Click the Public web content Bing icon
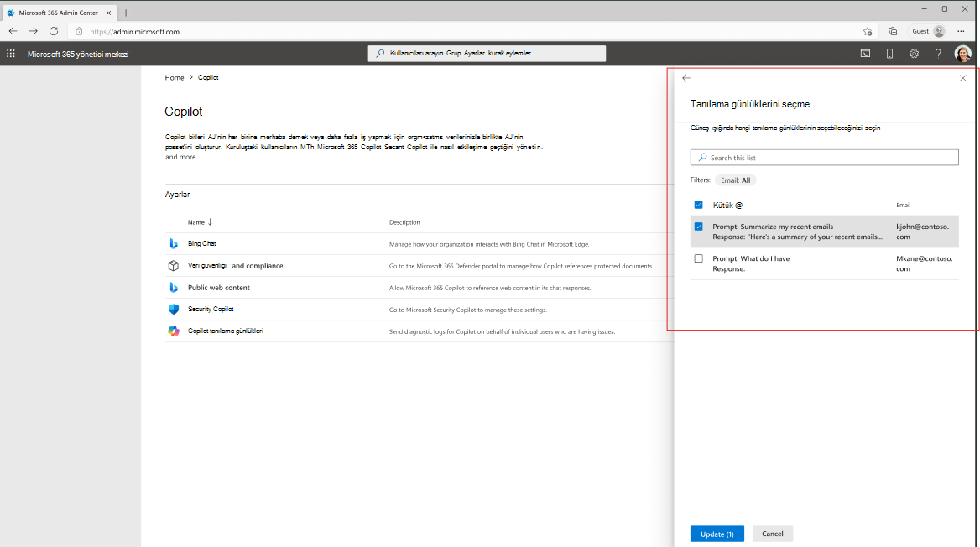 pos(174,288)
